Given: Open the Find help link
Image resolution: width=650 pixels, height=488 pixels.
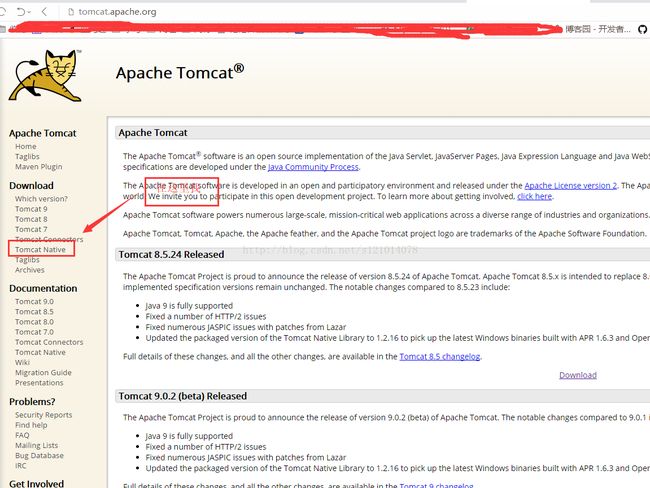Looking at the screenshot, I should 31,425.
